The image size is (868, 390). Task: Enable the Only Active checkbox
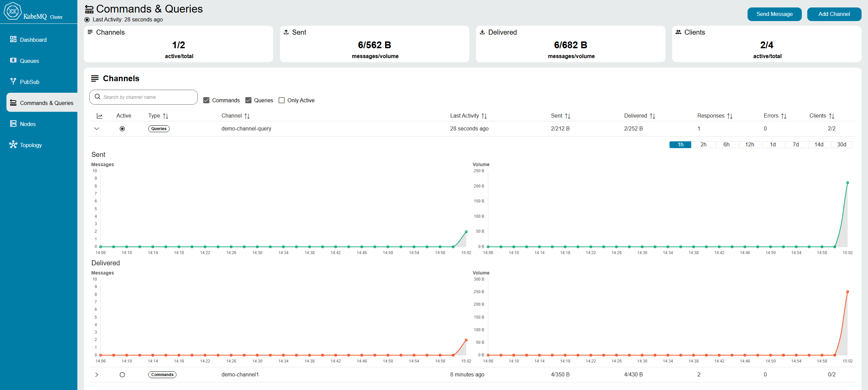click(282, 100)
